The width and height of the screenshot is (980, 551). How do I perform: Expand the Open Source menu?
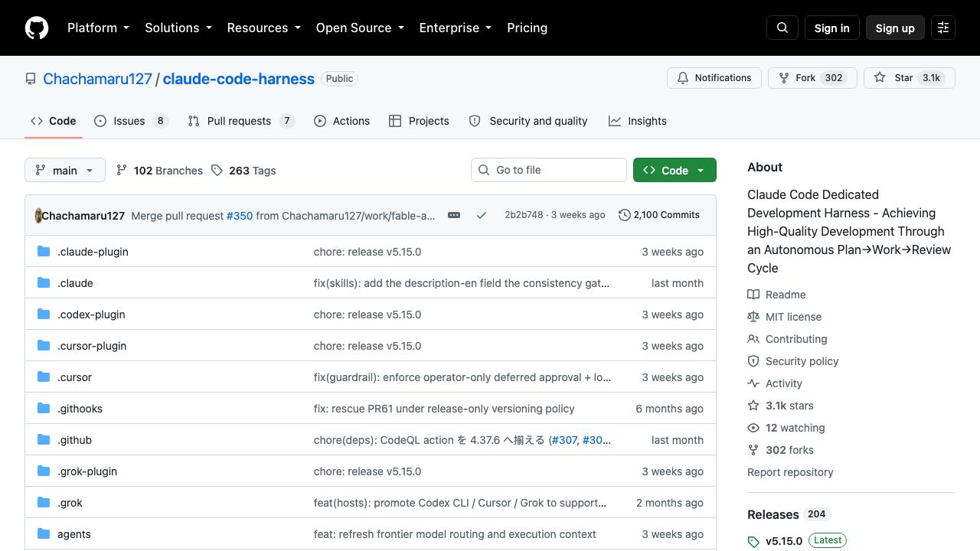coord(360,28)
